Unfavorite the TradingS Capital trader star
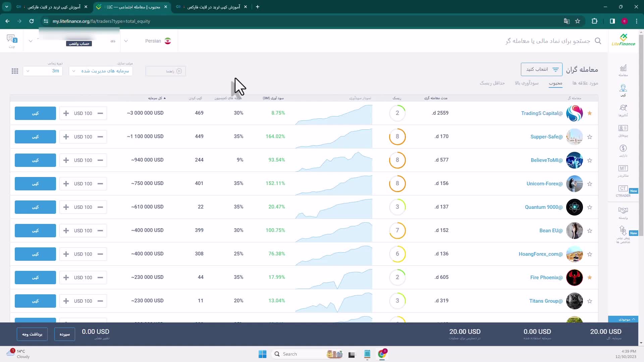The width and height of the screenshot is (644, 362). [x=590, y=113]
